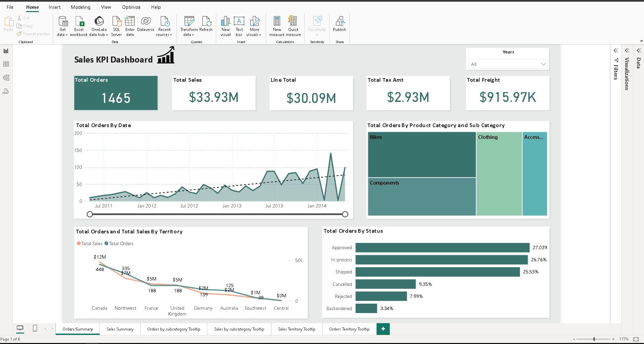
Task: Click the Total Orders KPI card
Action: pos(116,93)
